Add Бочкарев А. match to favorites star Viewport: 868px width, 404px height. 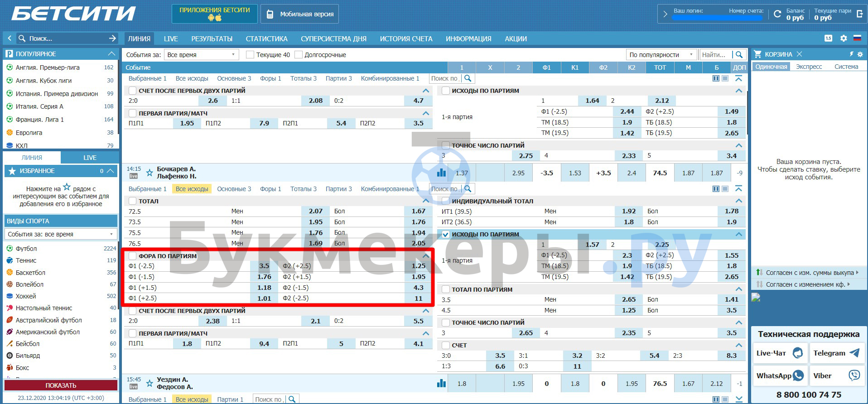click(149, 173)
